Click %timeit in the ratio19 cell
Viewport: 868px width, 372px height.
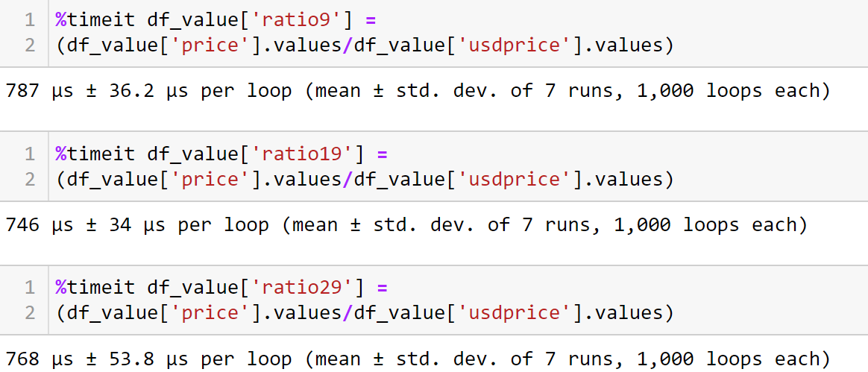(95, 154)
